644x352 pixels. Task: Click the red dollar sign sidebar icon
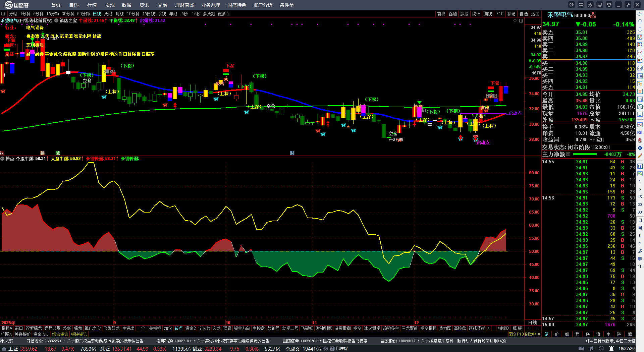(640, 140)
